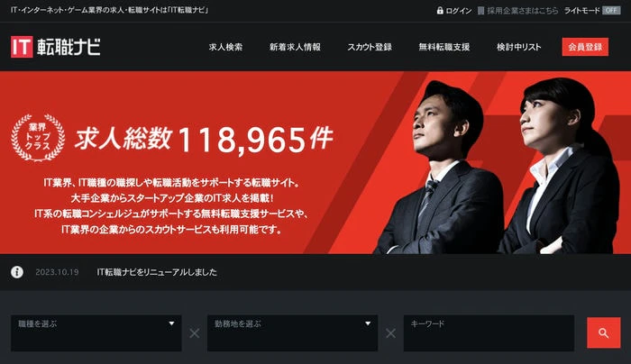Go to スカウト登録 in the navigation
631x364 pixels.
pyautogui.click(x=370, y=47)
